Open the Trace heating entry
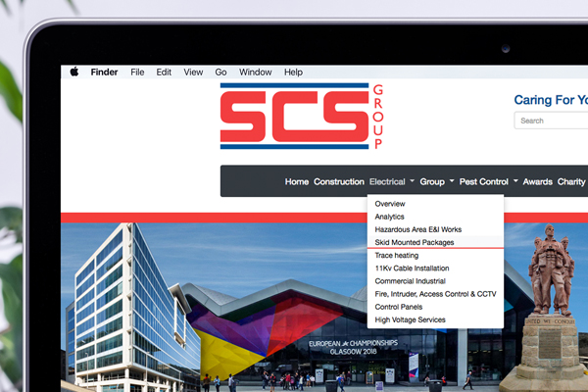Viewport: 588px width, 392px height. point(396,255)
